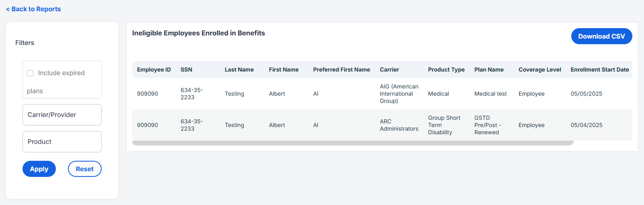Go back via Back to Reports link
This screenshot has height=205, width=644.
pos(33,9)
